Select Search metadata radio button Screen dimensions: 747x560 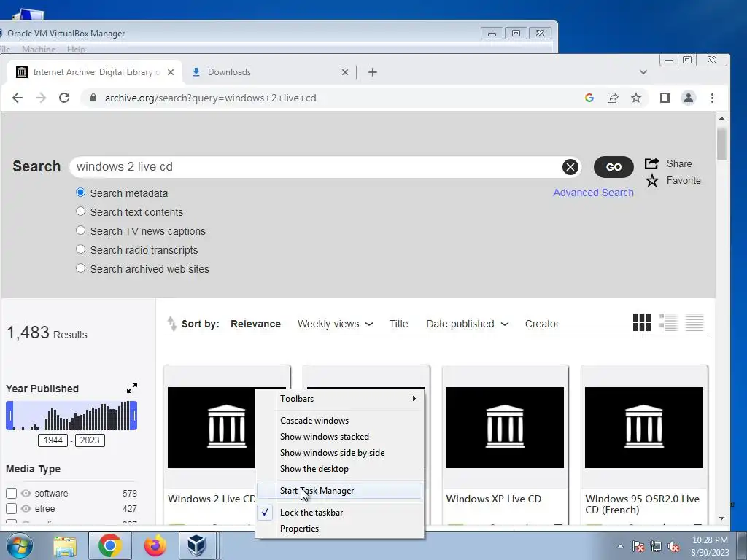80,192
